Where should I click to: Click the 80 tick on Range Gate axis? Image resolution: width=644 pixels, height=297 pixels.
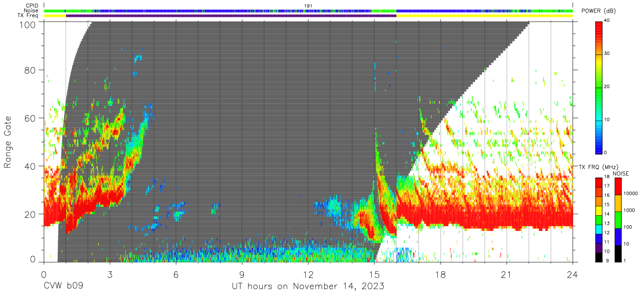30,70
